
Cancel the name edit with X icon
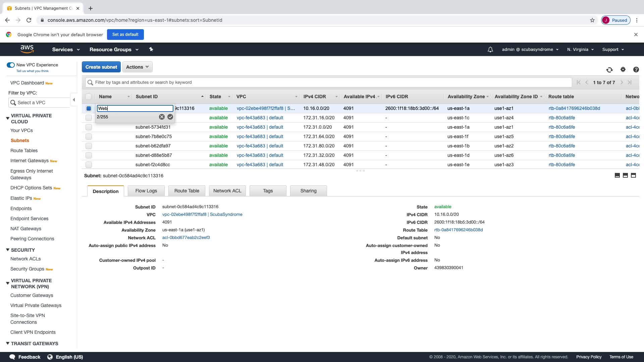[x=162, y=117]
